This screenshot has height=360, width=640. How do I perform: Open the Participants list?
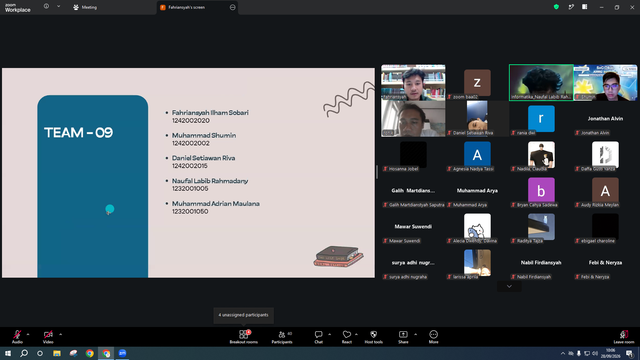pyautogui.click(x=282, y=337)
